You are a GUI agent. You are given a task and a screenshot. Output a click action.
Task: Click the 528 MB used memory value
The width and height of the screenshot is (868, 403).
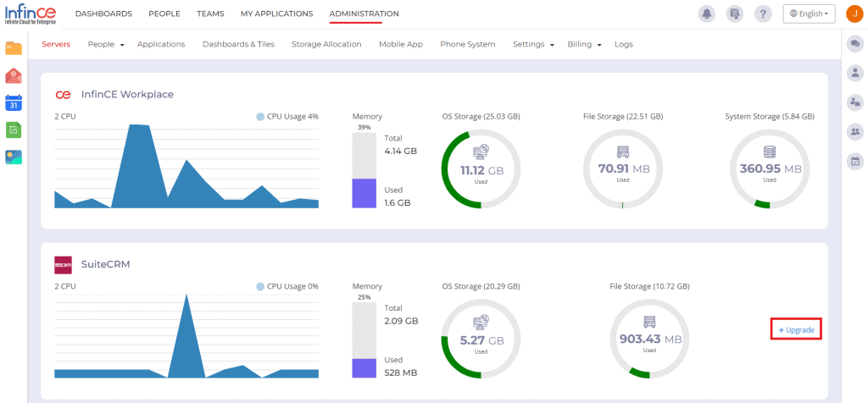coord(401,373)
